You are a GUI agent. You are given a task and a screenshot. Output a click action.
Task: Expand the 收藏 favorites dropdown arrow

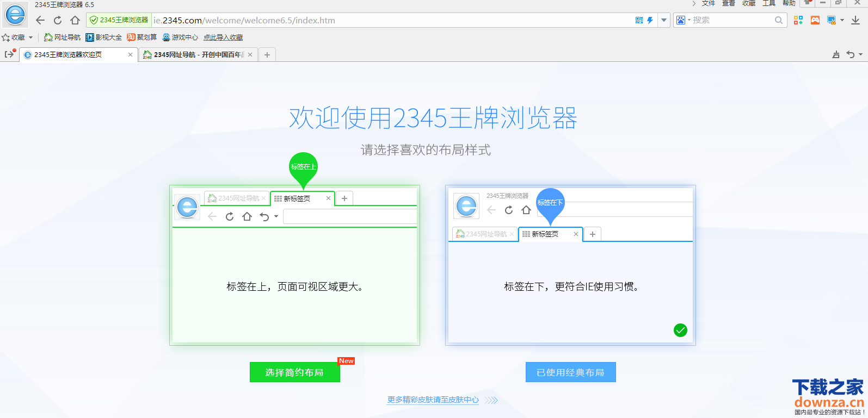(x=30, y=38)
